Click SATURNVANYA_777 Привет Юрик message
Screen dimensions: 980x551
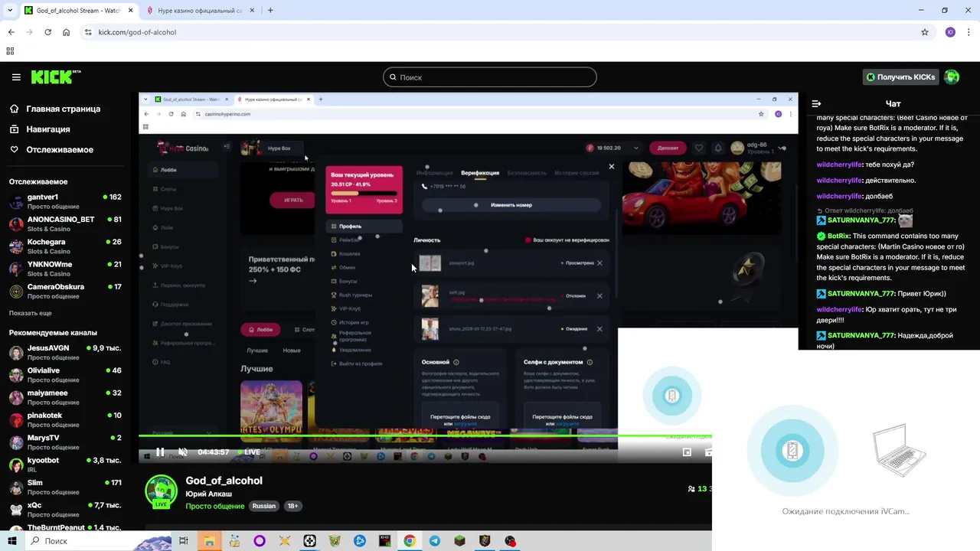[880, 294]
